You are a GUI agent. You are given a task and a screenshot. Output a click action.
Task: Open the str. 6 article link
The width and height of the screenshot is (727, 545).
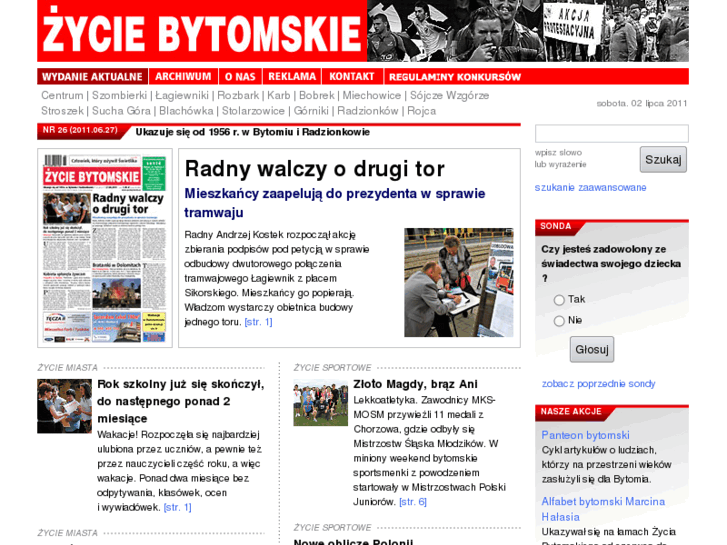point(413,502)
